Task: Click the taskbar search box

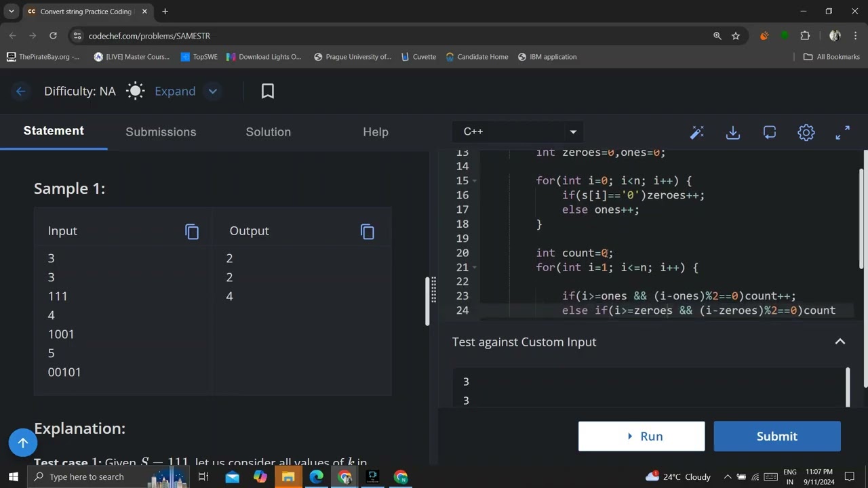Action: (x=108, y=476)
